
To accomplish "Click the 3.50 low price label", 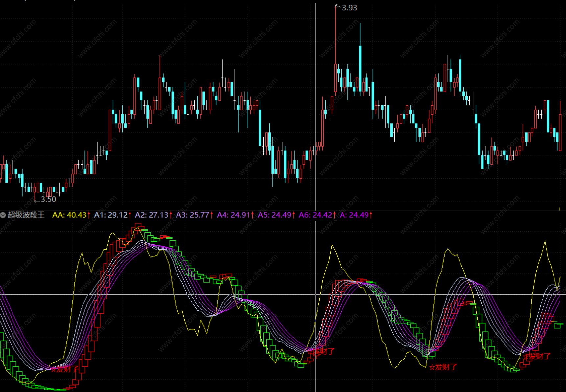I will tap(48, 199).
